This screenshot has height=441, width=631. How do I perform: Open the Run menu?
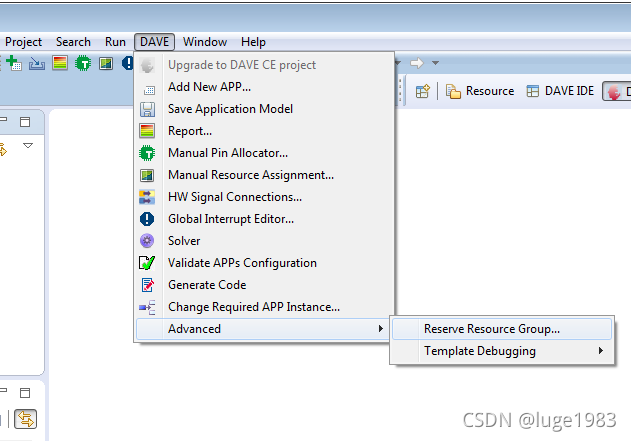click(115, 42)
